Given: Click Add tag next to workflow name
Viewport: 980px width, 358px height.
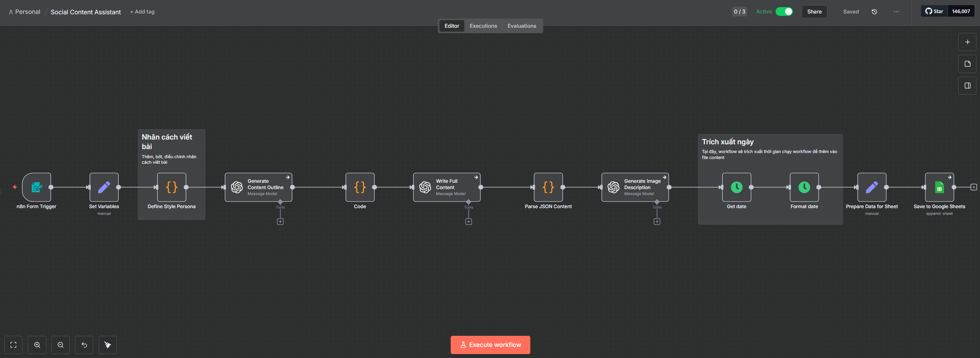Looking at the screenshot, I should [142, 12].
